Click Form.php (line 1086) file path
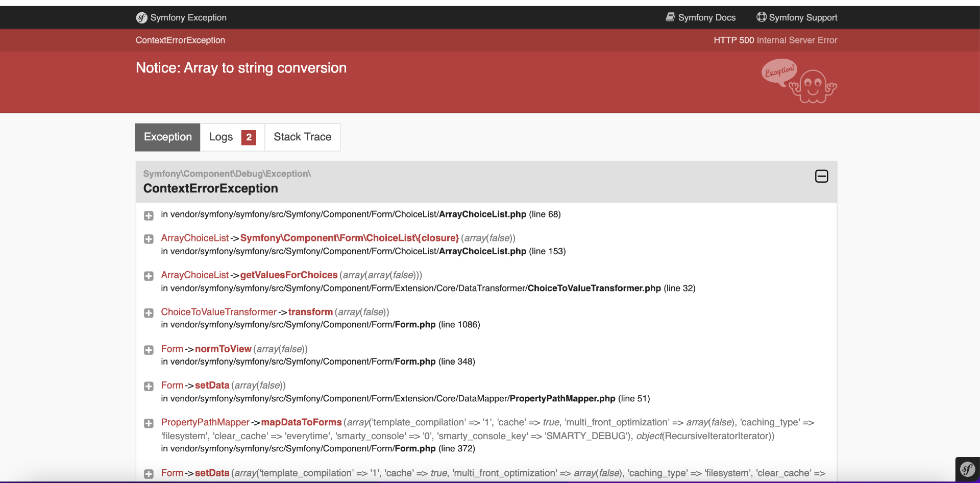This screenshot has height=483, width=980. point(320,325)
